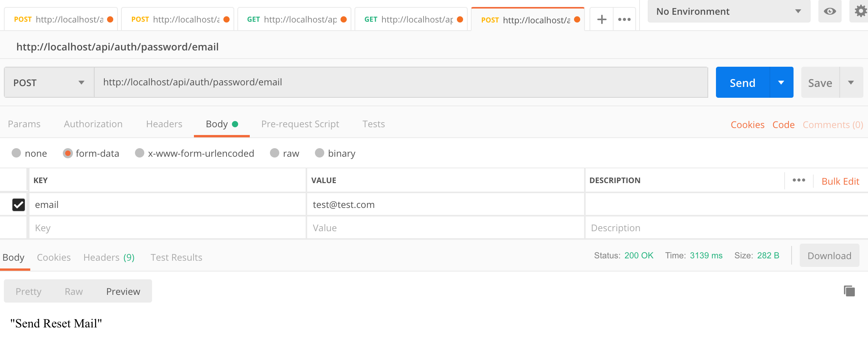Switch to the Pre-request Script tab

click(x=300, y=124)
